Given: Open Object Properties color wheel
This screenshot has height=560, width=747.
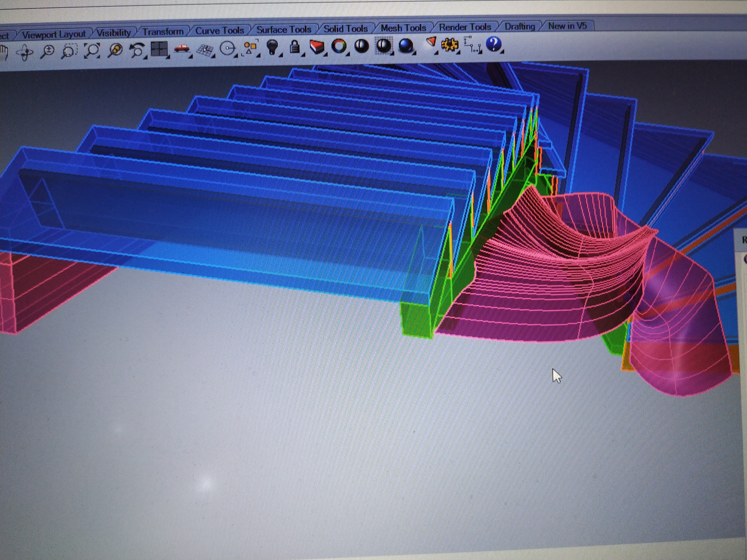Looking at the screenshot, I should tap(339, 46).
